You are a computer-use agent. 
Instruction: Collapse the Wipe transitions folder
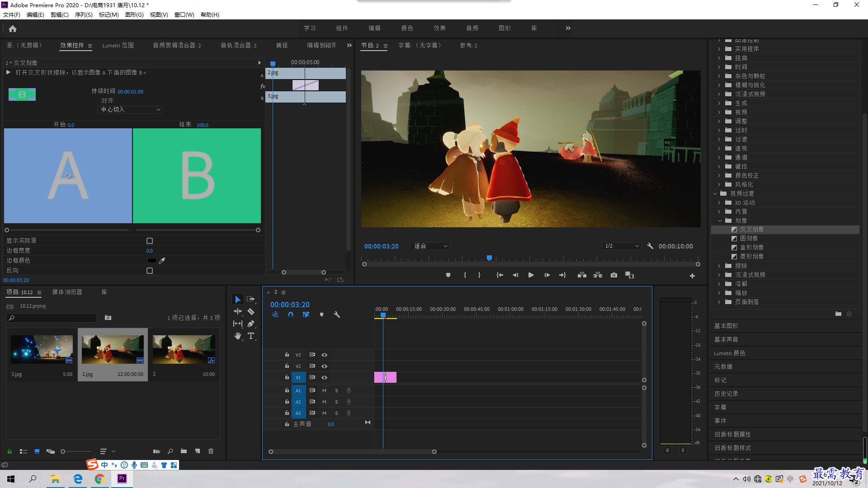pos(720,221)
